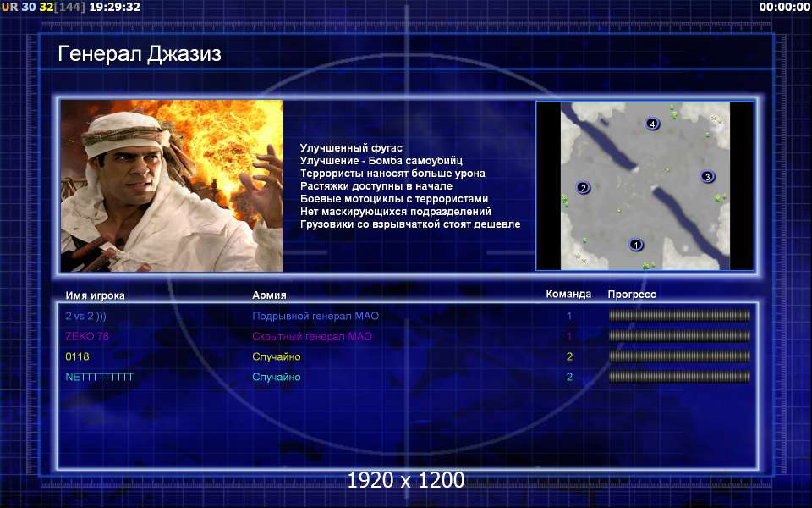Click loading progress bar of player 0118

coord(679,356)
